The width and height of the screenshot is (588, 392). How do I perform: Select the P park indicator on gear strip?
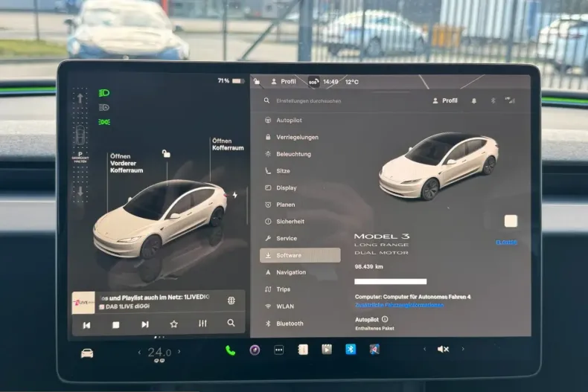(80, 157)
